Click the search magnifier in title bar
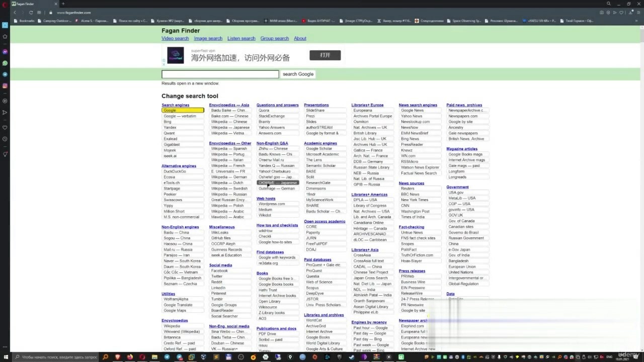The image size is (644, 362). (608, 4)
